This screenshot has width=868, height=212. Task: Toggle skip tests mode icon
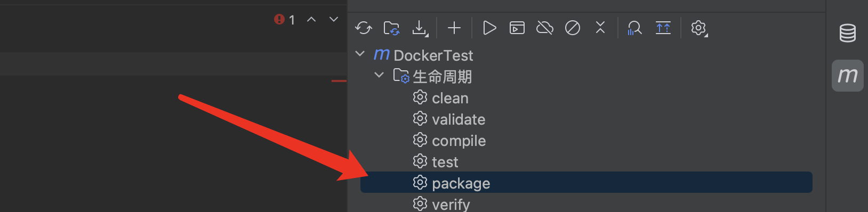click(x=573, y=28)
